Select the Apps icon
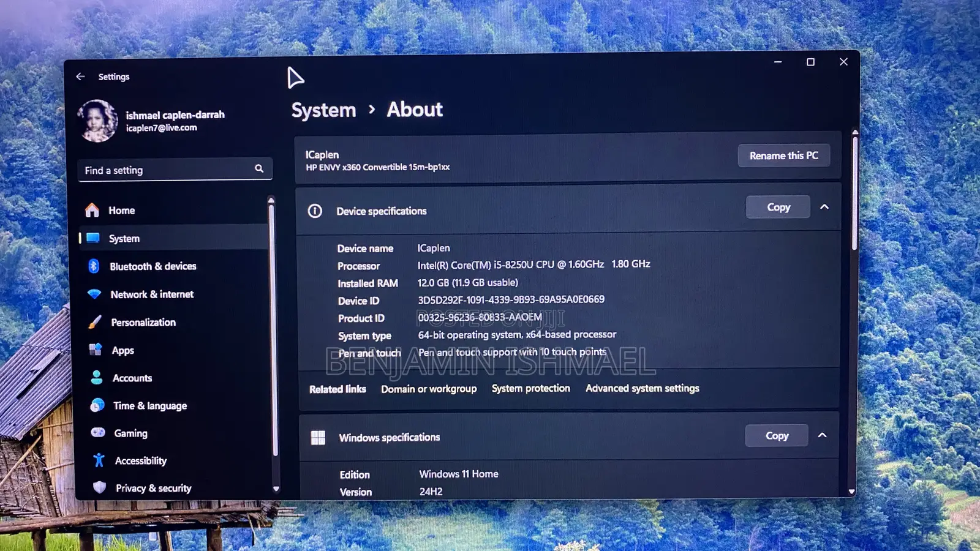 click(96, 350)
